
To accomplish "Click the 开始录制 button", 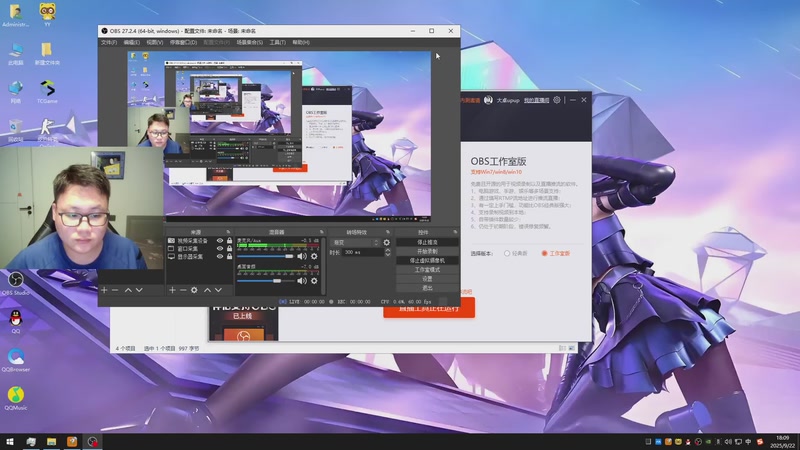I will click(x=427, y=252).
